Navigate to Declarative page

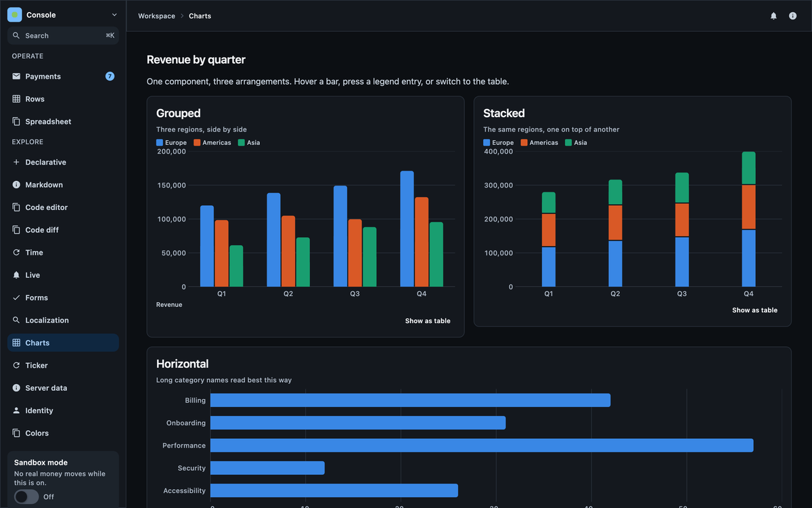[x=63, y=162]
